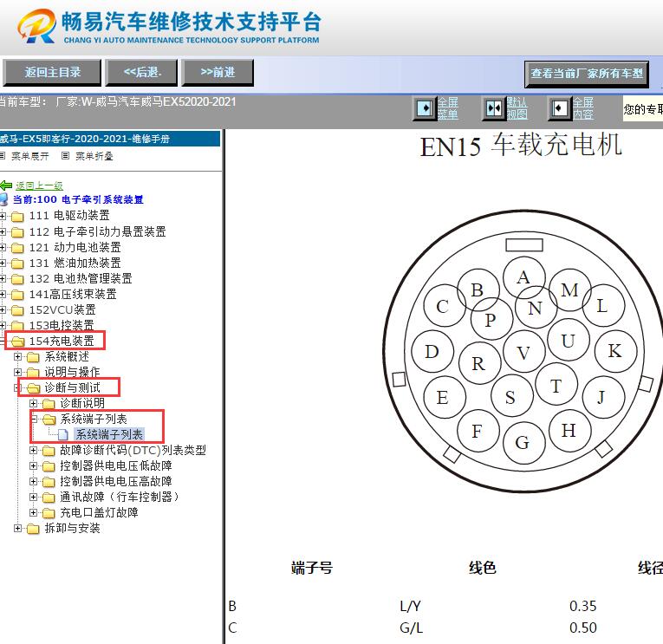Click the folder icon of 系统概述
Image resolution: width=663 pixels, height=644 pixels.
[x=33, y=357]
